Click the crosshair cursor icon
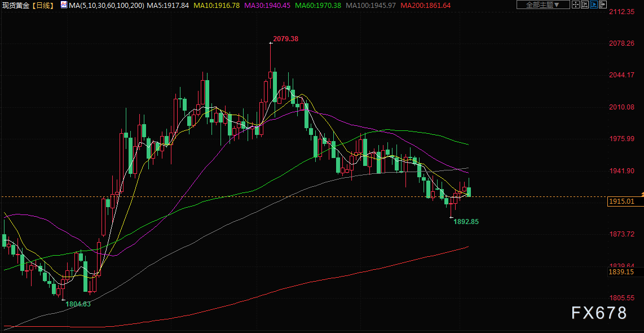 [x=576, y=5]
